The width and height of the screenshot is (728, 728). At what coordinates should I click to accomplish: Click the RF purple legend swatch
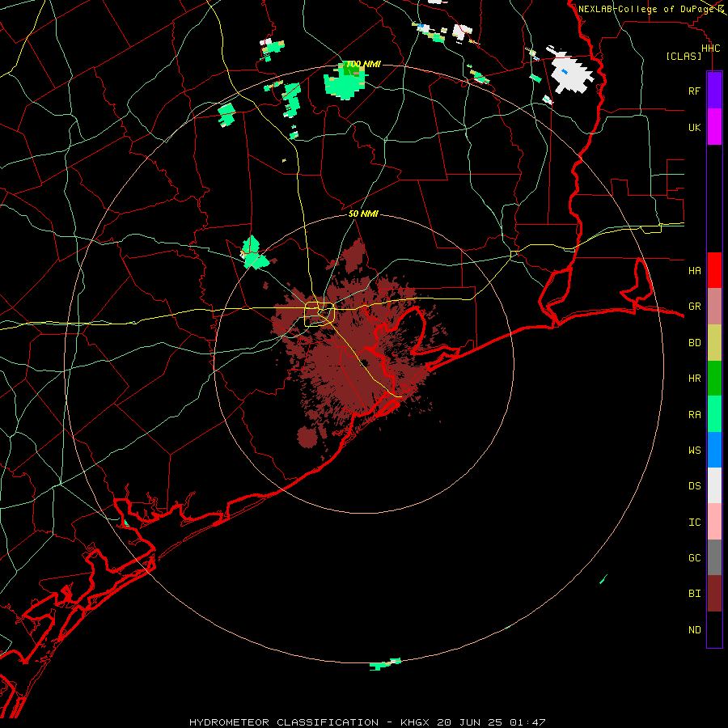(x=714, y=91)
